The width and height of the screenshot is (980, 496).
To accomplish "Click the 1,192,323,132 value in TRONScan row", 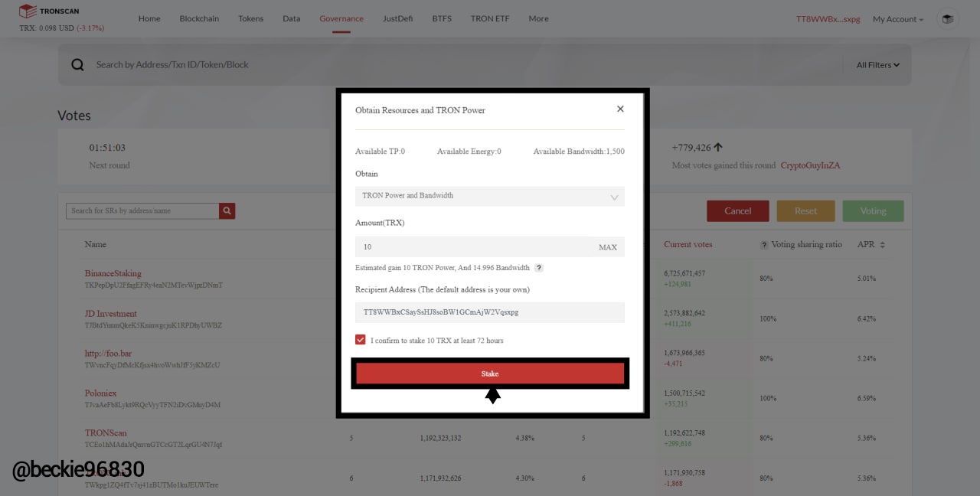I will point(440,439).
